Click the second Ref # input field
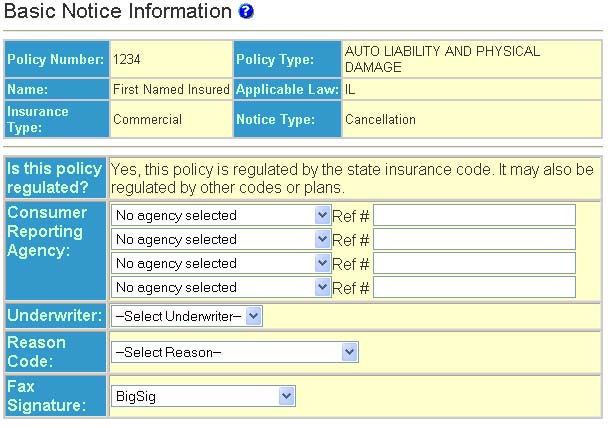610x428 pixels. 474,239
